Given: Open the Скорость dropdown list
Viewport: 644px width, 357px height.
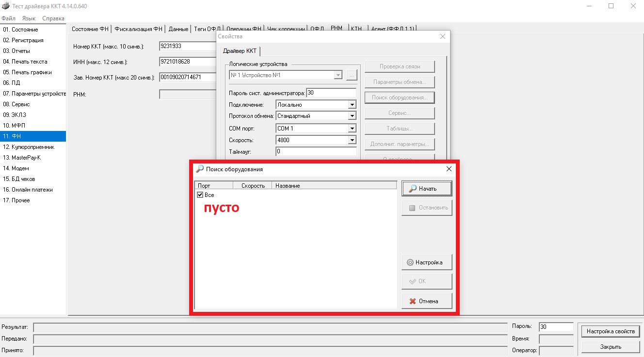Looking at the screenshot, I should click(352, 140).
